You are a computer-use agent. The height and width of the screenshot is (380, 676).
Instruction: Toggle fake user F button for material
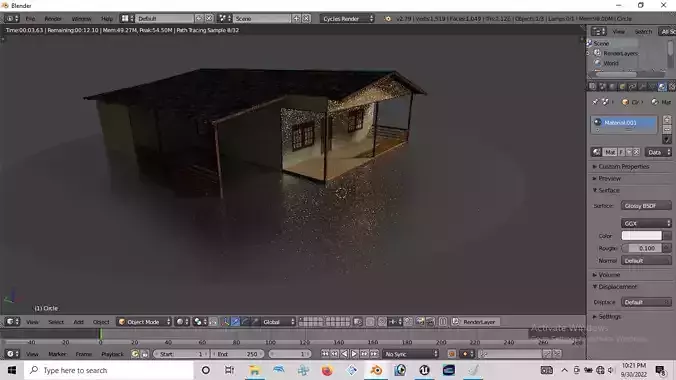pyautogui.click(x=621, y=152)
